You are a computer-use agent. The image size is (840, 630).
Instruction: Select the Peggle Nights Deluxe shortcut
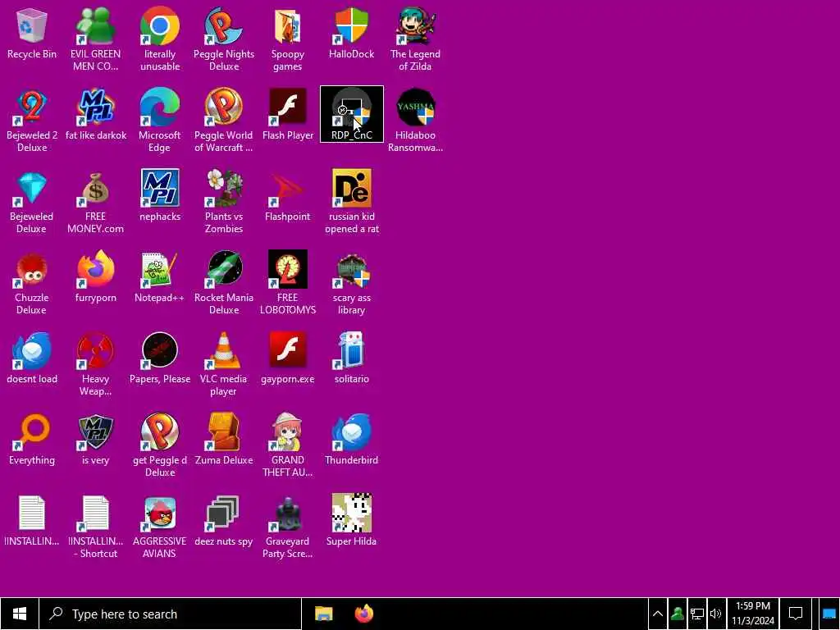(224, 39)
